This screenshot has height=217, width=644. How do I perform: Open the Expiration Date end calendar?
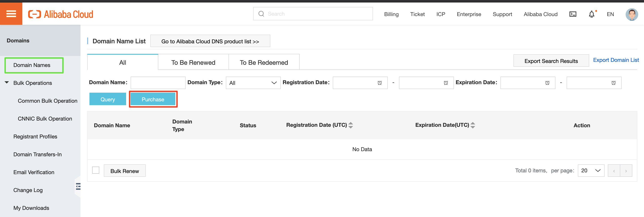(x=613, y=83)
